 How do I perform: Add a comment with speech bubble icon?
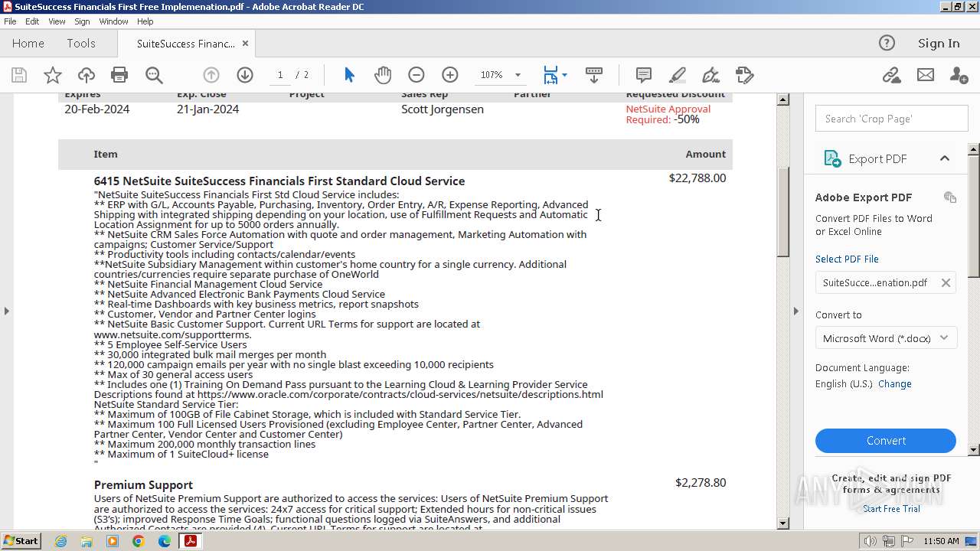[x=644, y=75]
